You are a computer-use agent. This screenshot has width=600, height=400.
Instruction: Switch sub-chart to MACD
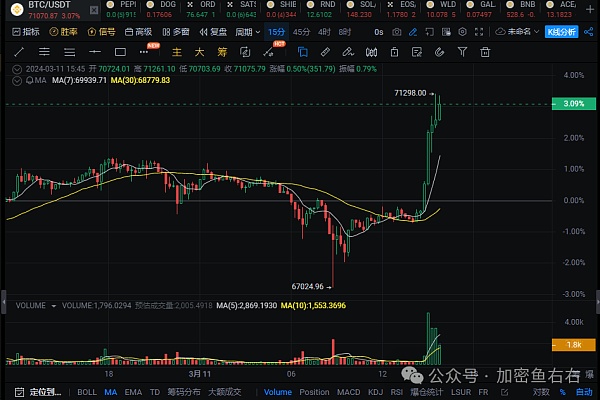pos(349,392)
